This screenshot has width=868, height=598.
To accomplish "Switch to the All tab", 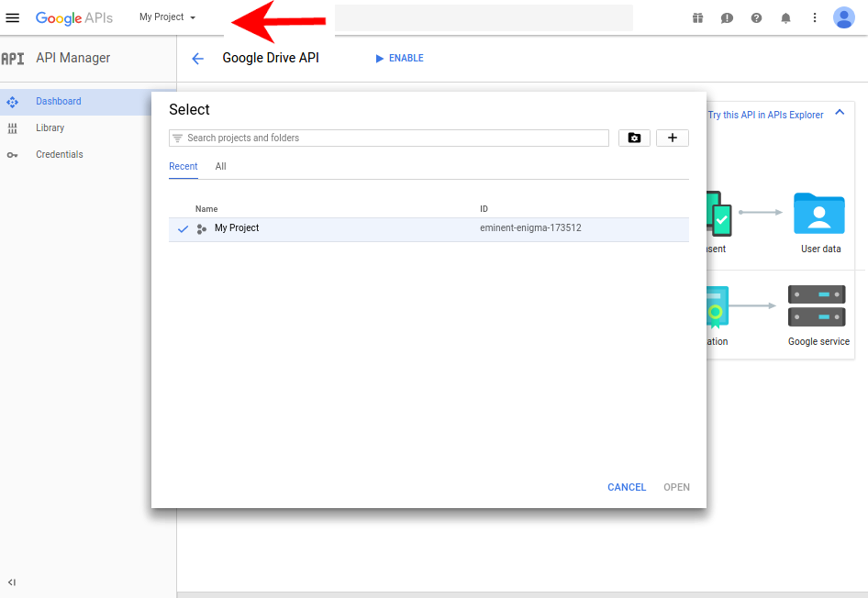I will point(220,167).
